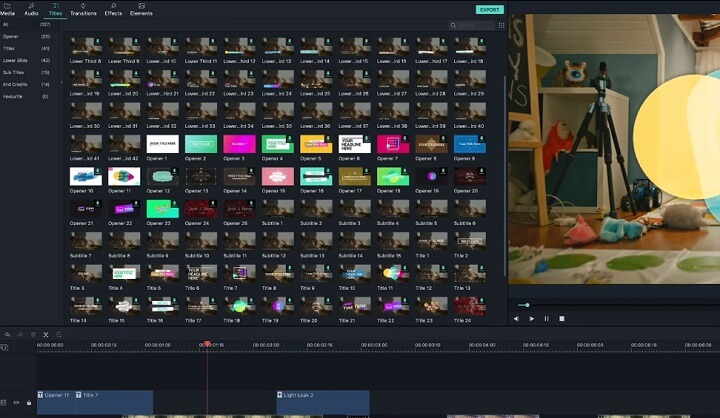720x418 pixels.
Task: Click the track manager icon beside eye
Action: [3, 403]
